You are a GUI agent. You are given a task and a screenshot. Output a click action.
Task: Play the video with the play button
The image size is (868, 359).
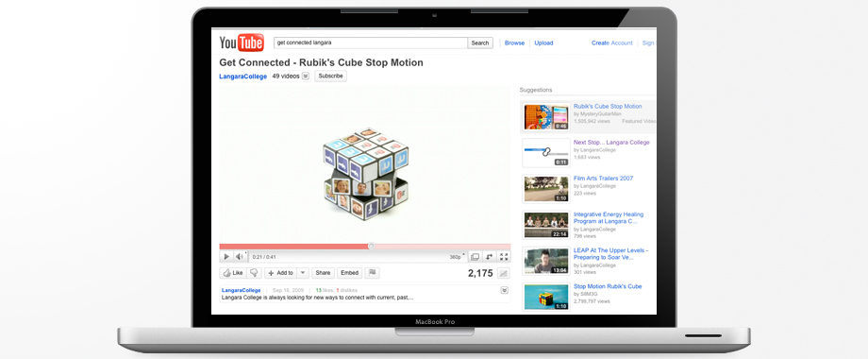(225, 257)
